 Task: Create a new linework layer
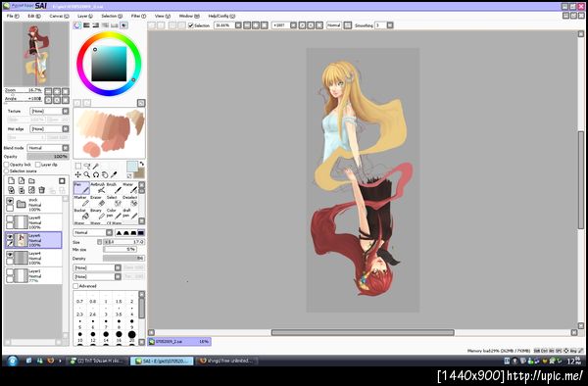pos(22,180)
